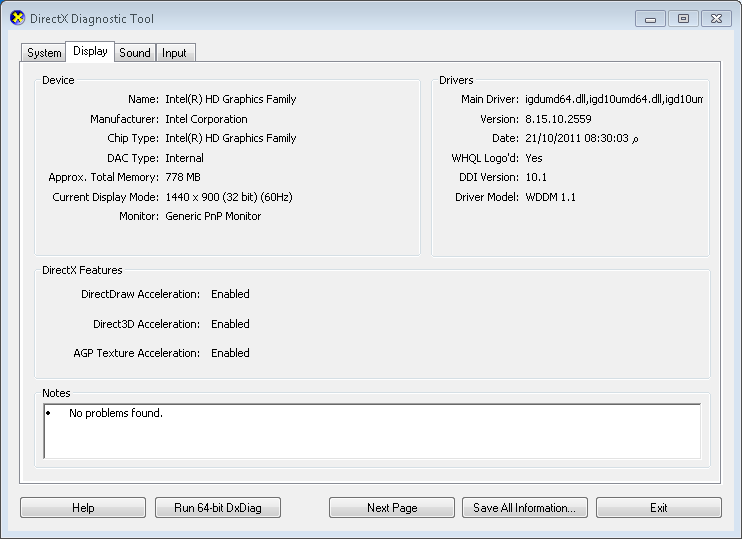This screenshot has height=539, width=742.
Task: Close the window with the X button
Action: (x=716, y=19)
